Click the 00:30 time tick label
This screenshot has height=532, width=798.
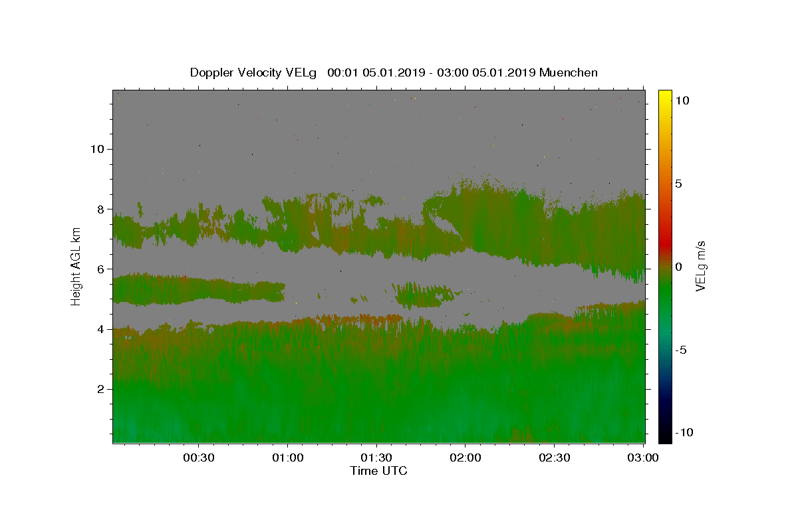(x=198, y=458)
